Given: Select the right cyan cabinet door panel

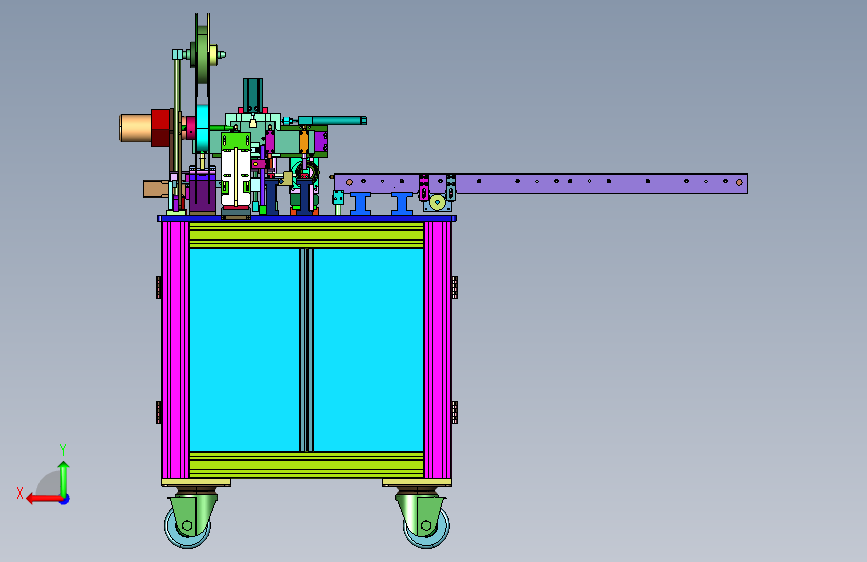Looking at the screenshot, I should [x=368, y=350].
